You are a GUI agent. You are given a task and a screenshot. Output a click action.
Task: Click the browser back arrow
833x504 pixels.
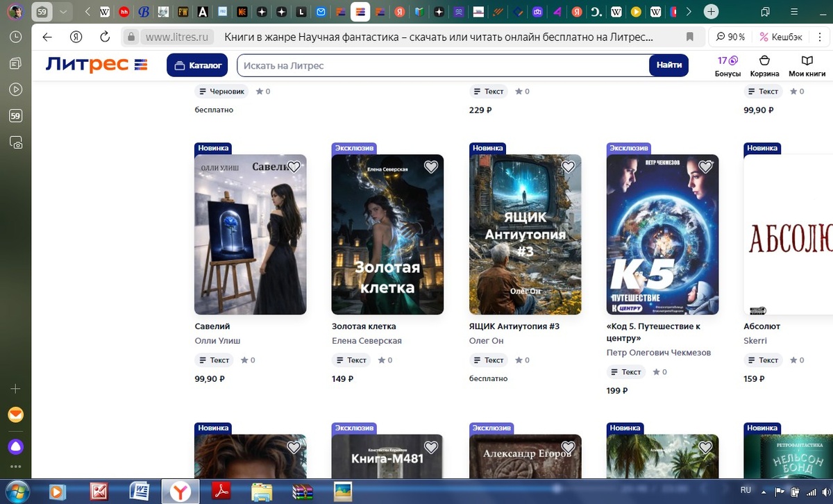click(47, 37)
